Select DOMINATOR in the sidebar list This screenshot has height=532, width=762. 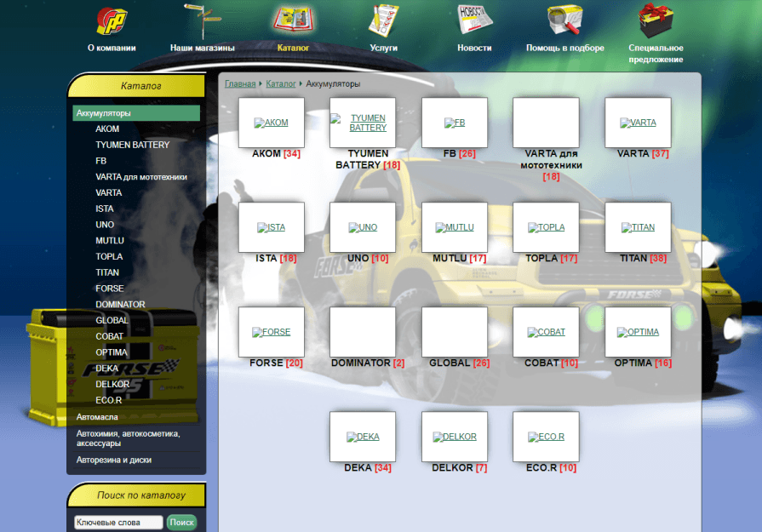(121, 304)
